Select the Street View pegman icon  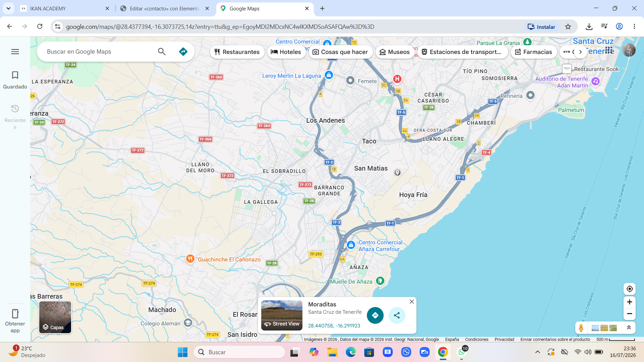pos(581,328)
